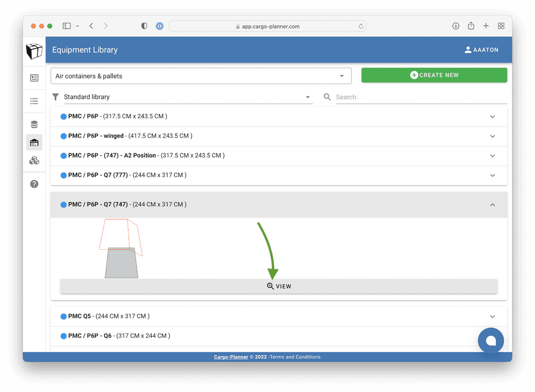Click the green Create New button
The image size is (535, 392).
[434, 75]
